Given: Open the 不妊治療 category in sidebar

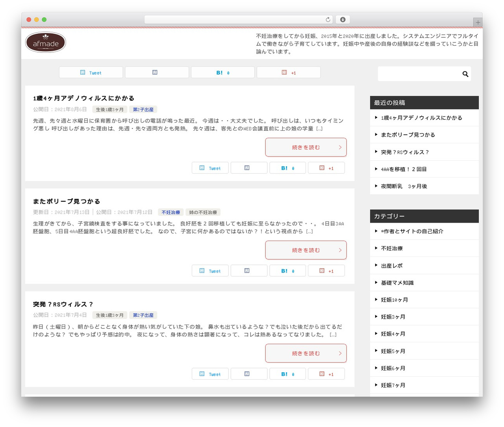Looking at the screenshot, I should pos(392,249).
